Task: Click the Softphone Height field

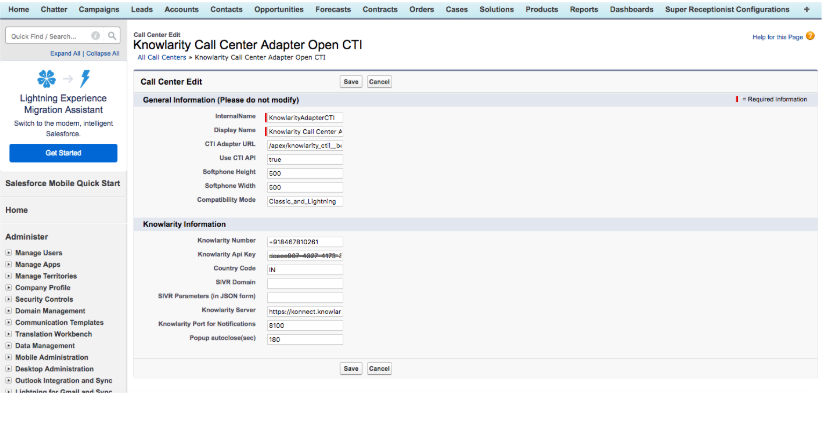Action: click(x=305, y=173)
